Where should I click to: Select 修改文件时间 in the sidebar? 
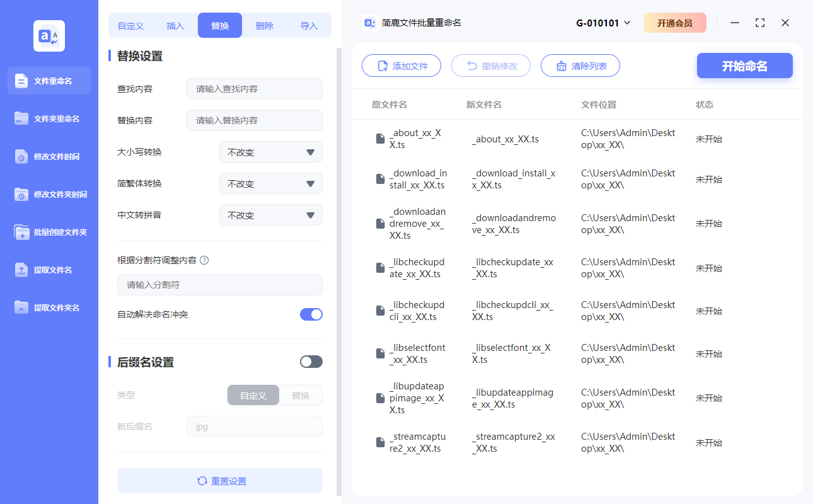49,156
